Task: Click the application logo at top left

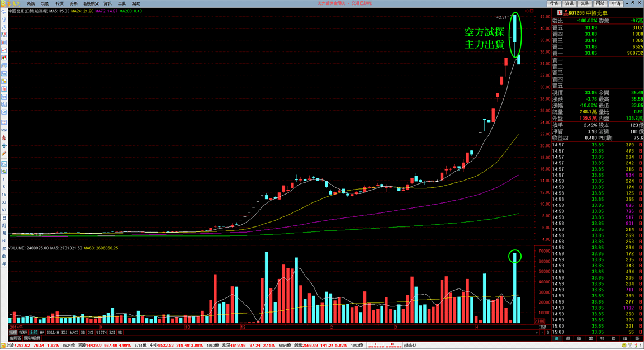Action: (10, 3)
